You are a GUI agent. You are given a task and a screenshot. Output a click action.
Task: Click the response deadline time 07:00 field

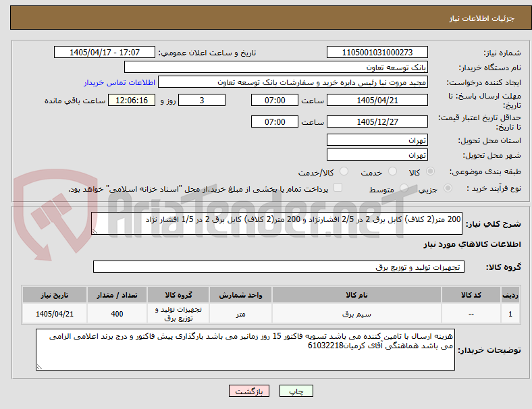(275, 100)
